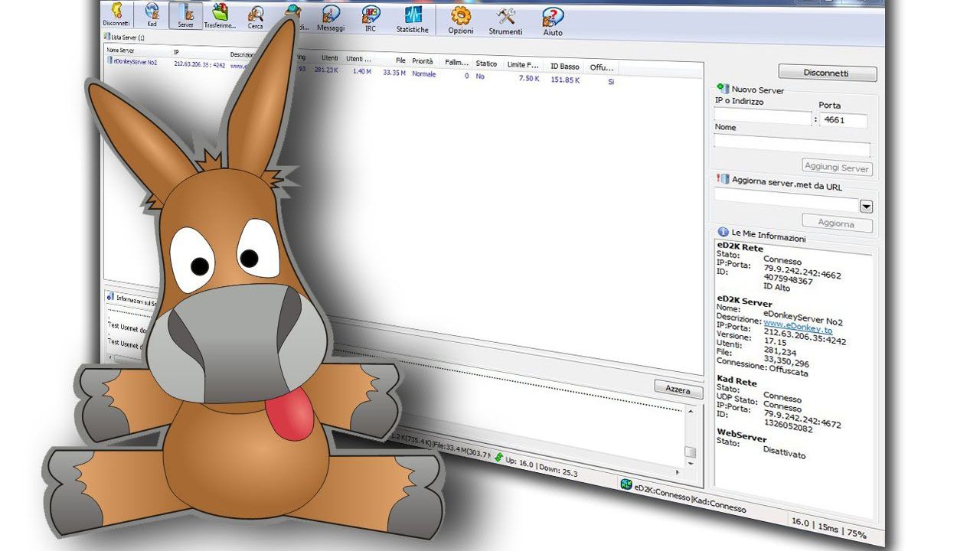
Task: Sort by ID Basso column header
Action: [565, 67]
